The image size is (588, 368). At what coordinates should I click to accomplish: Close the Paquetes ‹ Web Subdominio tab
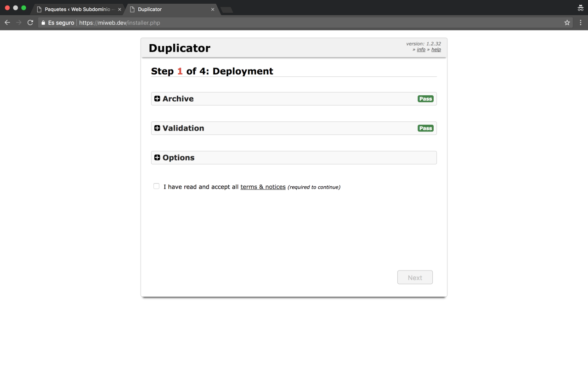coord(119,9)
